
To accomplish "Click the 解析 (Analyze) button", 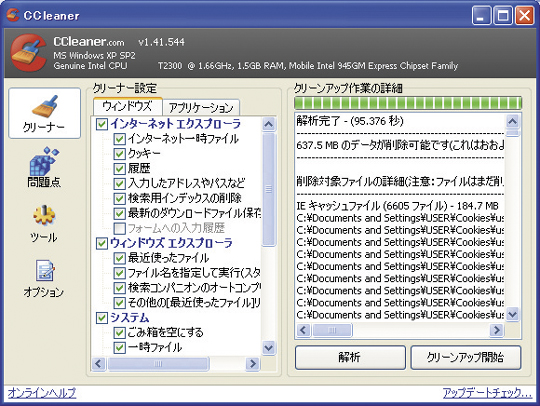I will [x=350, y=357].
